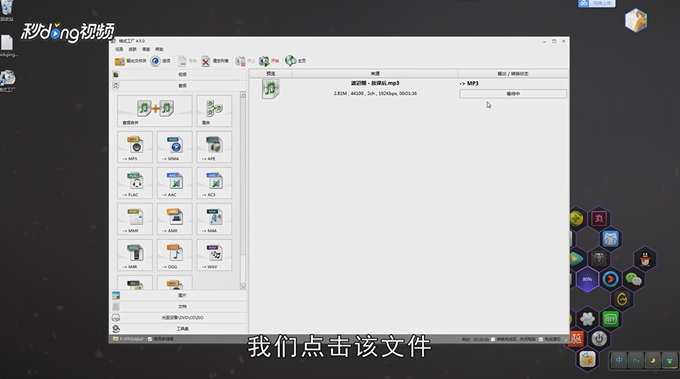Choose the -> MMF converter icon
This screenshot has width=680, height=379.
click(135, 219)
